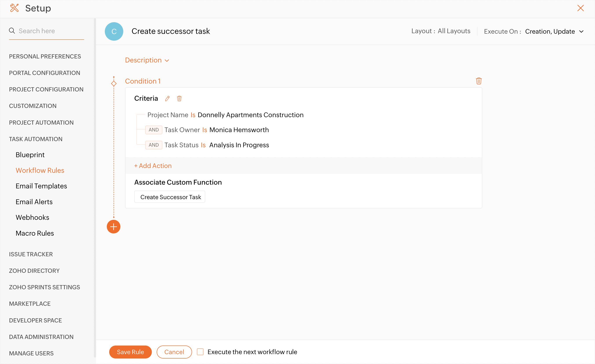Screen dimensions: 595x364
Task: Click the Cancel button
Action: point(174,352)
